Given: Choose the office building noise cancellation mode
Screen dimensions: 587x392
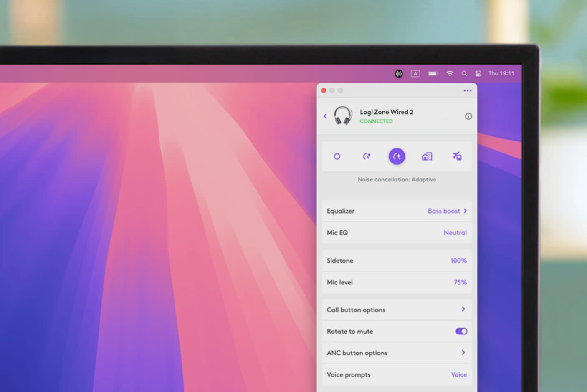Looking at the screenshot, I should click(x=427, y=156).
